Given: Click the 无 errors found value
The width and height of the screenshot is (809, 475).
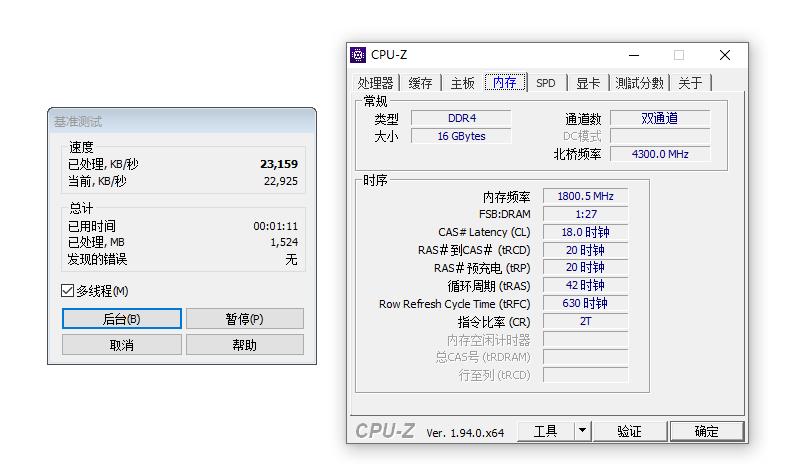Looking at the screenshot, I should (292, 259).
